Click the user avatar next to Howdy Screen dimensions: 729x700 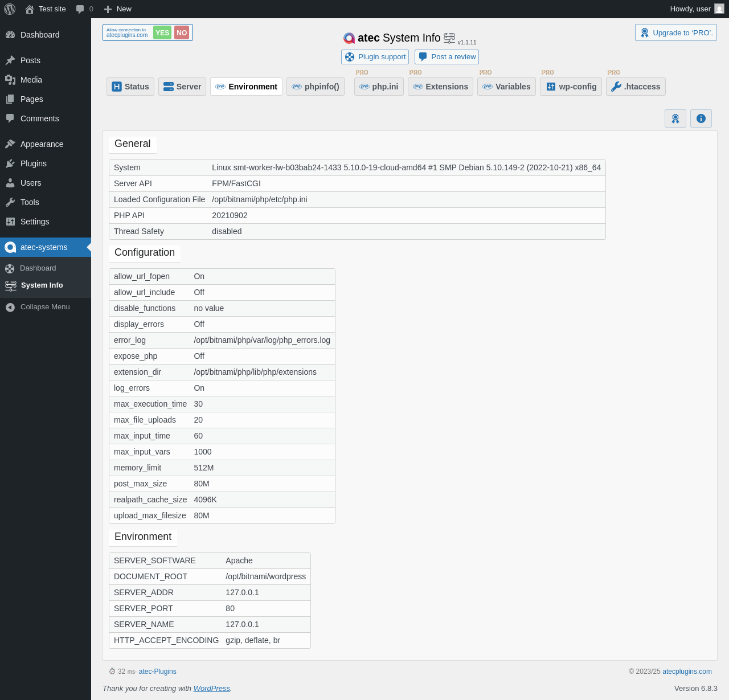click(x=719, y=9)
